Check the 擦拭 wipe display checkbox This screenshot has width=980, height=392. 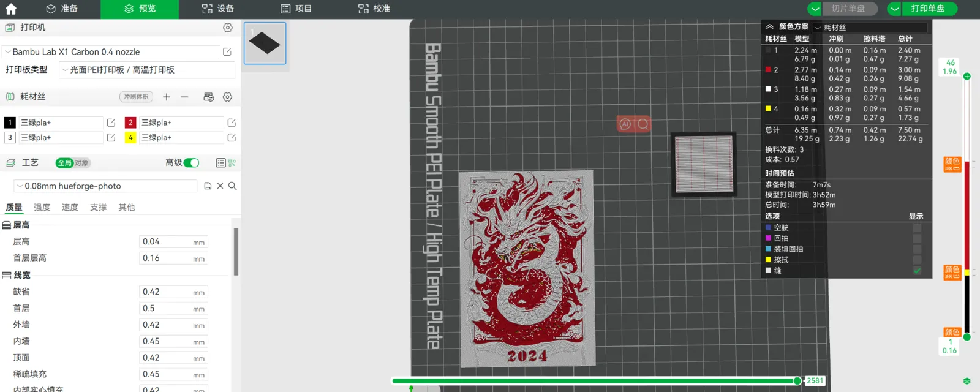click(917, 260)
